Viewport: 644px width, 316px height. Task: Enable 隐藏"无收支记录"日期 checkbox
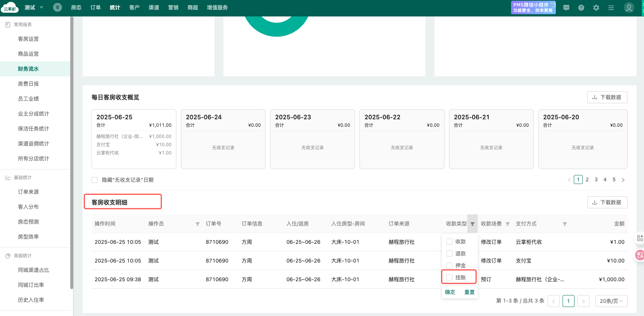tap(95, 180)
